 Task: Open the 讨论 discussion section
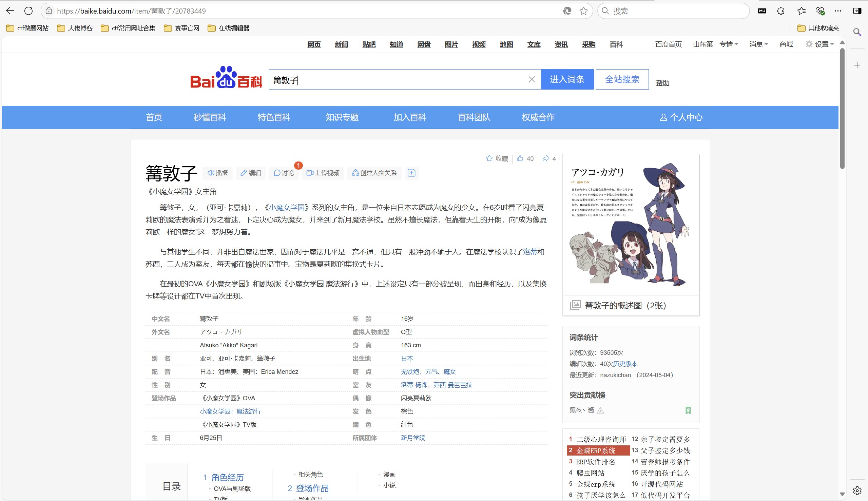click(284, 173)
